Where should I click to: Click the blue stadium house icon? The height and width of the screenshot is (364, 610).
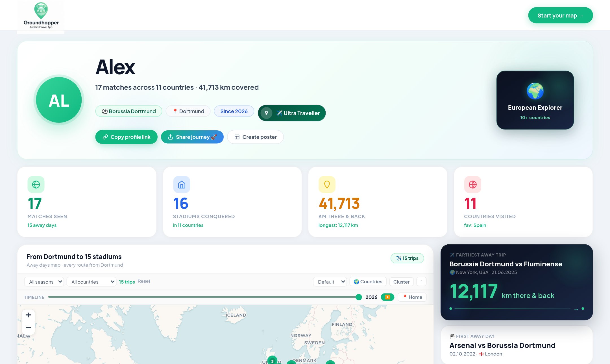tap(182, 185)
